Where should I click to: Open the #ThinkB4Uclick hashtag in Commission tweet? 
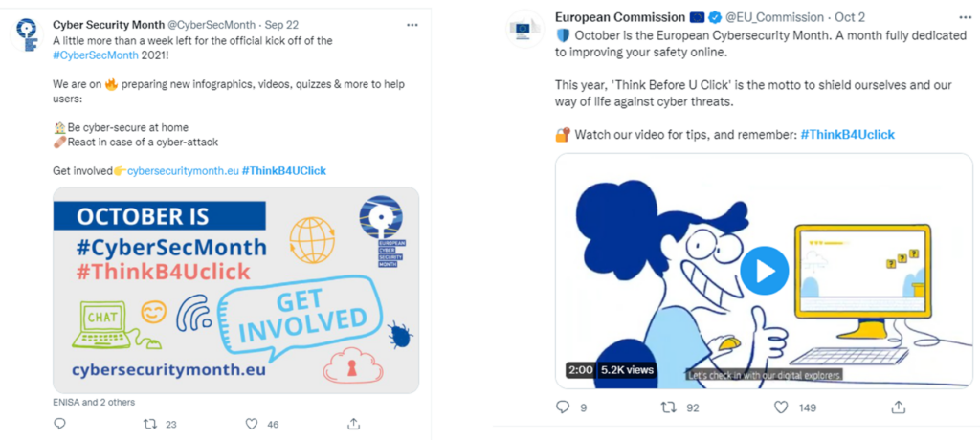click(x=848, y=134)
